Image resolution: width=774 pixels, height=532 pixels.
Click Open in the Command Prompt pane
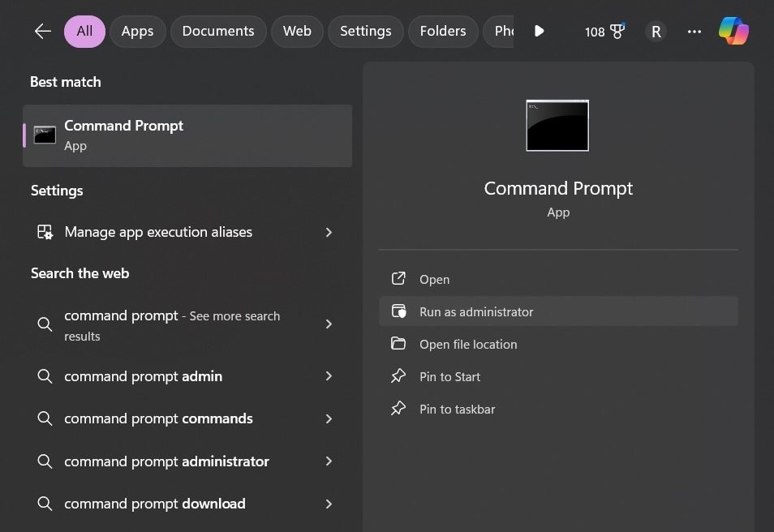click(558, 279)
